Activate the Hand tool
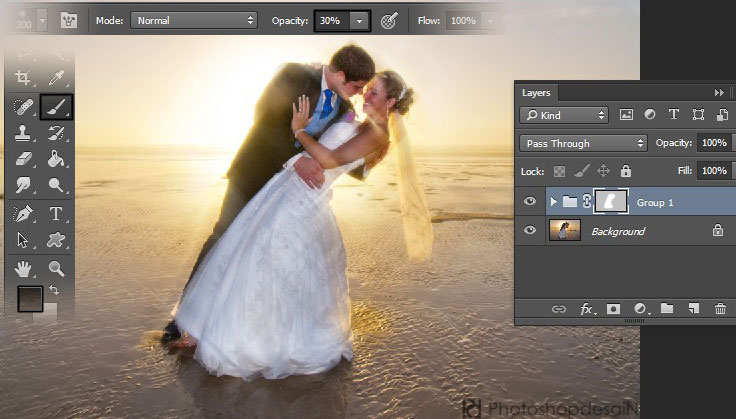The width and height of the screenshot is (736, 419). pos(23,268)
